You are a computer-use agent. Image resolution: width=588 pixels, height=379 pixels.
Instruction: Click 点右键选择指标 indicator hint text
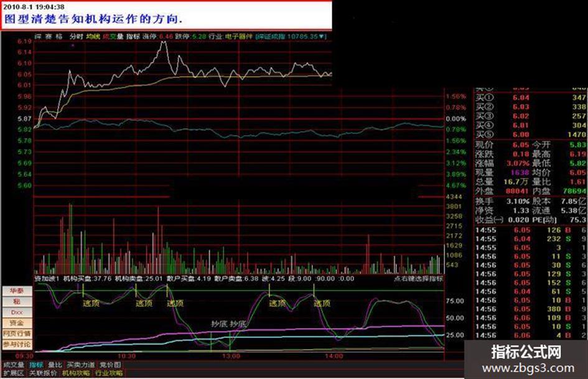tap(418, 278)
